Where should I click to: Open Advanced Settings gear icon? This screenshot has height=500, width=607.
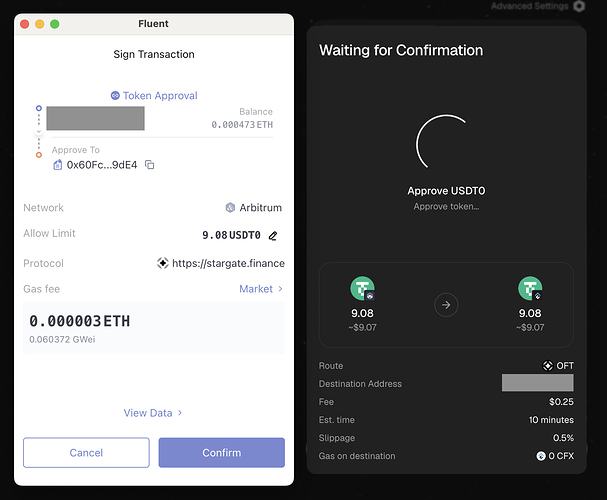[579, 6]
